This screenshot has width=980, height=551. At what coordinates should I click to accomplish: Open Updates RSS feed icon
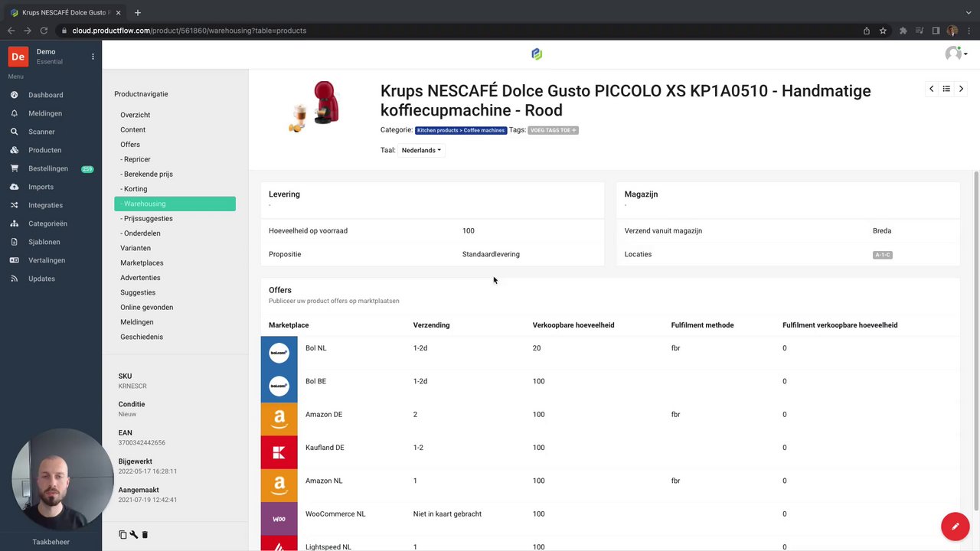(14, 279)
